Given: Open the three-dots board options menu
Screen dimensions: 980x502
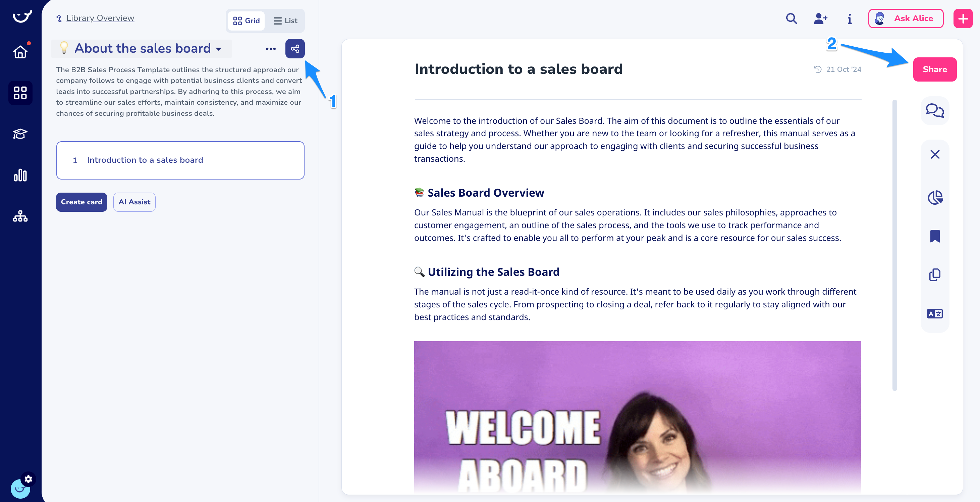Looking at the screenshot, I should coord(270,49).
